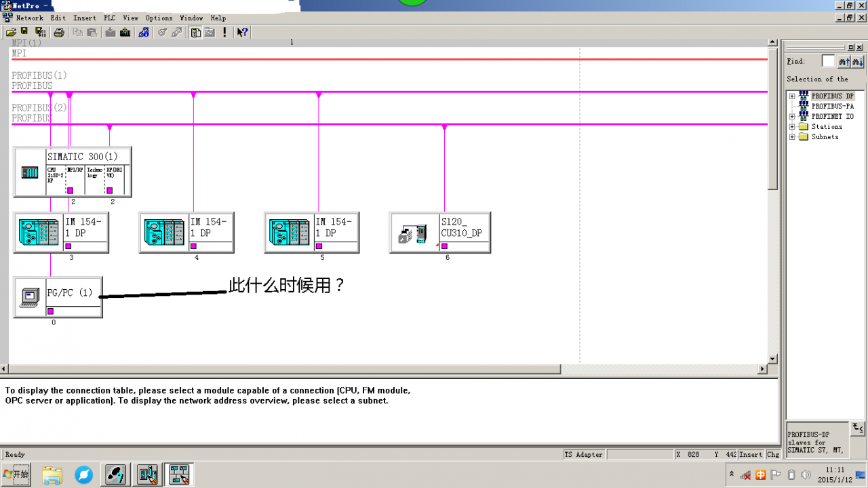Select the SIMATIC 300(1) station rack icon

(30, 172)
